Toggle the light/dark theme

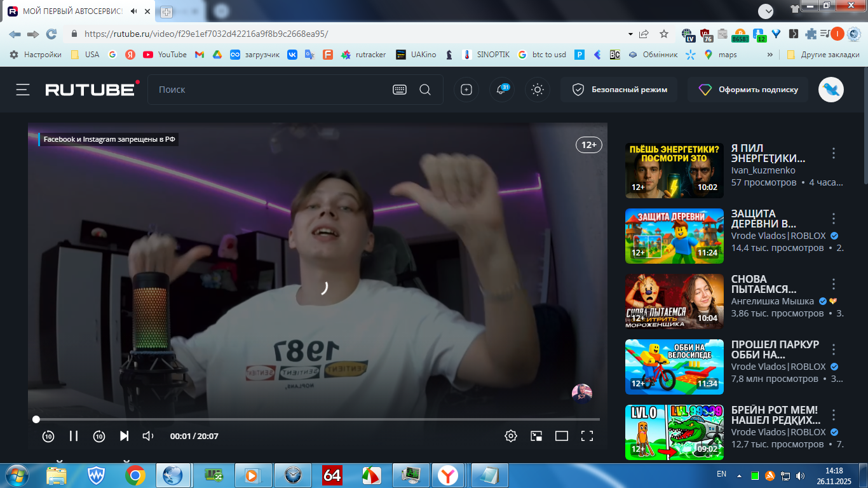(x=538, y=90)
